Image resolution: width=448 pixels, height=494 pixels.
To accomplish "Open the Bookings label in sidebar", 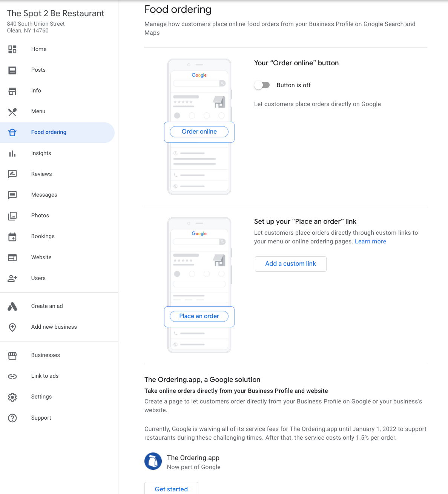I will click(x=43, y=236).
